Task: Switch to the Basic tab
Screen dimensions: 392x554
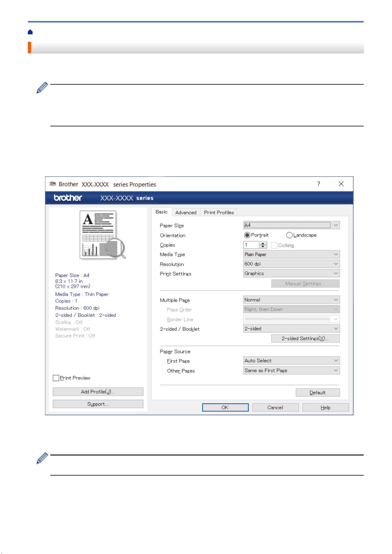Action: coord(162,212)
